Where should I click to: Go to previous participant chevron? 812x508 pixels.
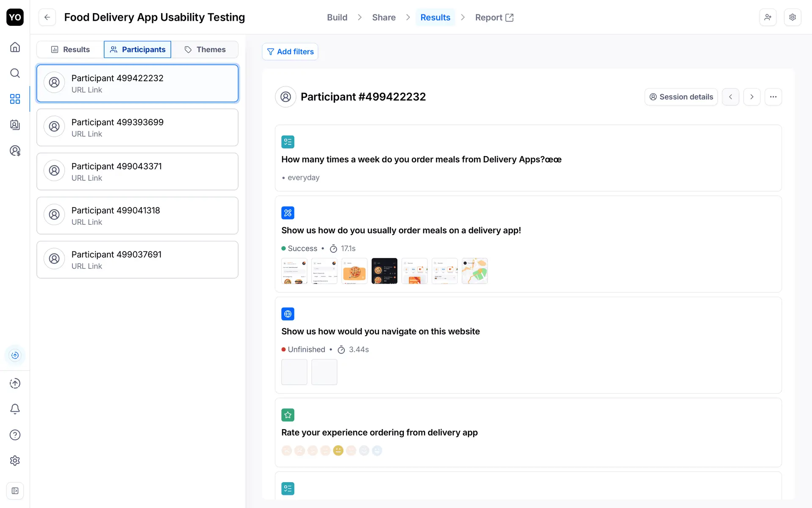[x=730, y=97]
